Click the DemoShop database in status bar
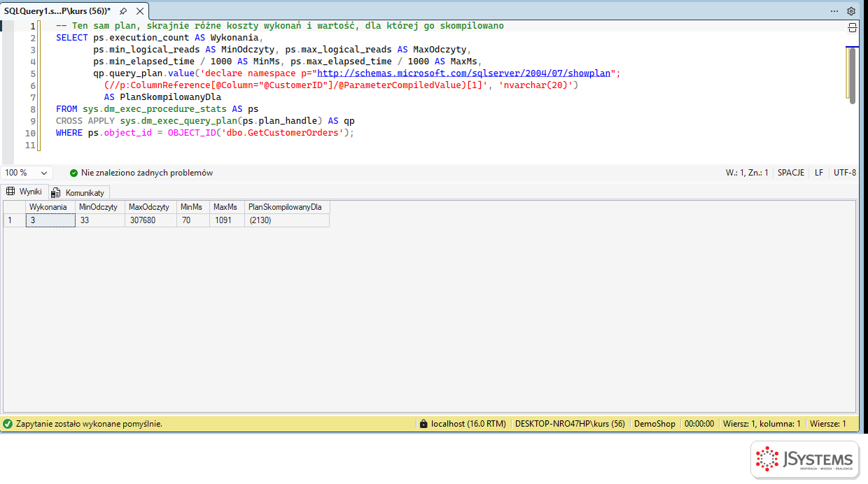 click(654, 424)
